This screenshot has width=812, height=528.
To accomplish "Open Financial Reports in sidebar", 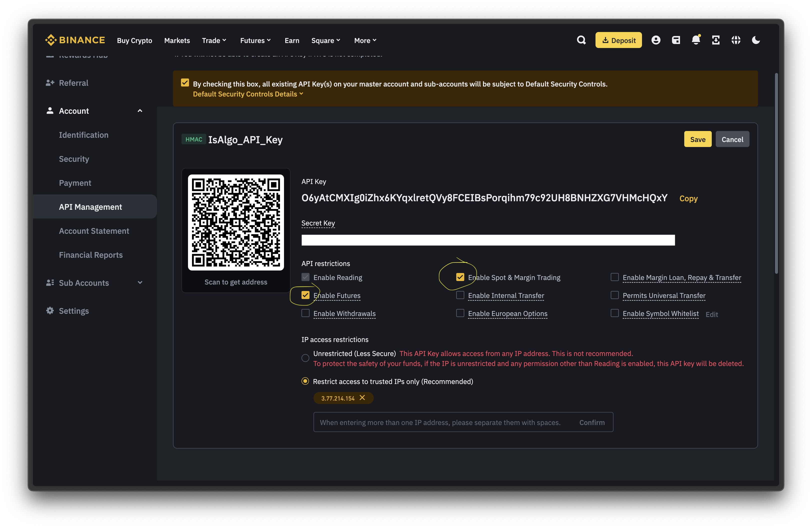I will tap(91, 255).
